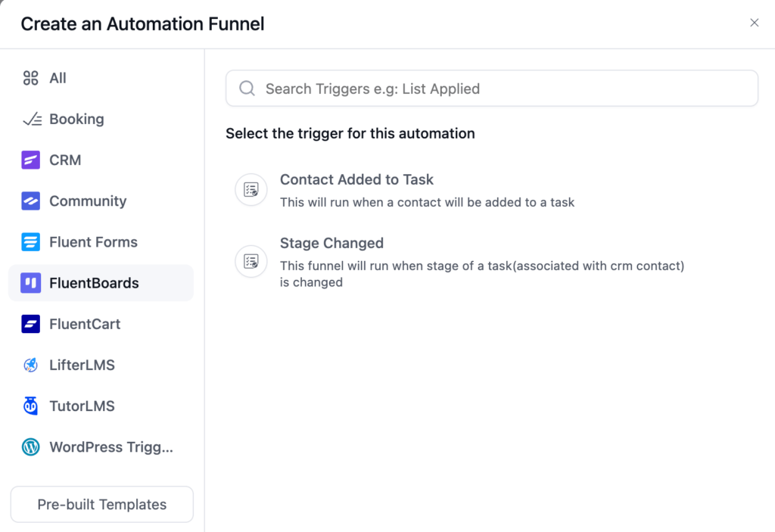Select the FluentBoards category label
This screenshot has height=532, width=775.
point(94,283)
